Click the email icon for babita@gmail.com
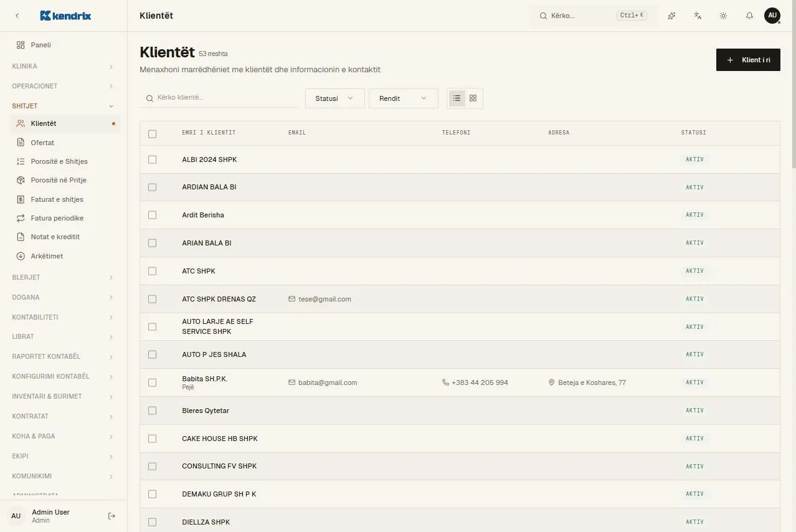 [x=291, y=382]
